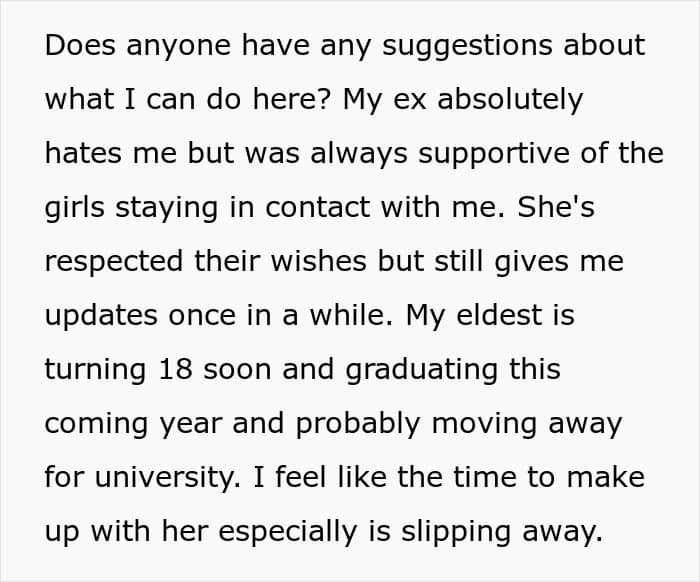Click the word 'respected' starting fifth line

(114, 262)
